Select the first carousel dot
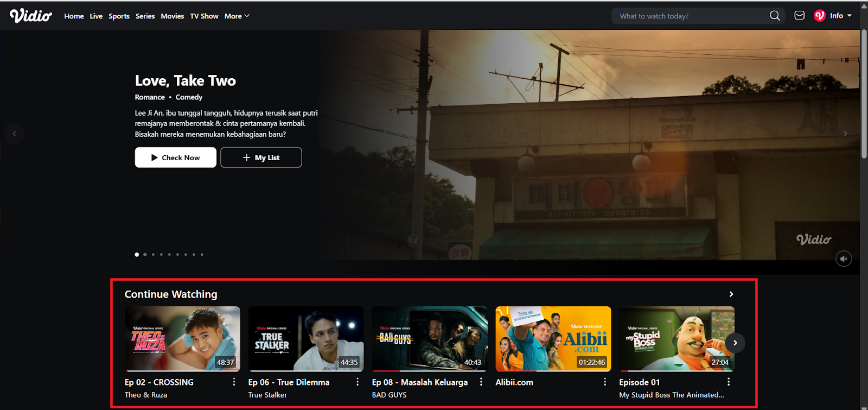This screenshot has height=410, width=868. [x=137, y=255]
